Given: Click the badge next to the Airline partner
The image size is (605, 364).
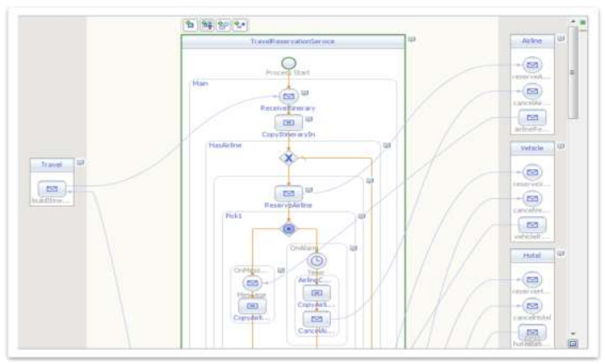Looking at the screenshot, I should click(x=561, y=38).
